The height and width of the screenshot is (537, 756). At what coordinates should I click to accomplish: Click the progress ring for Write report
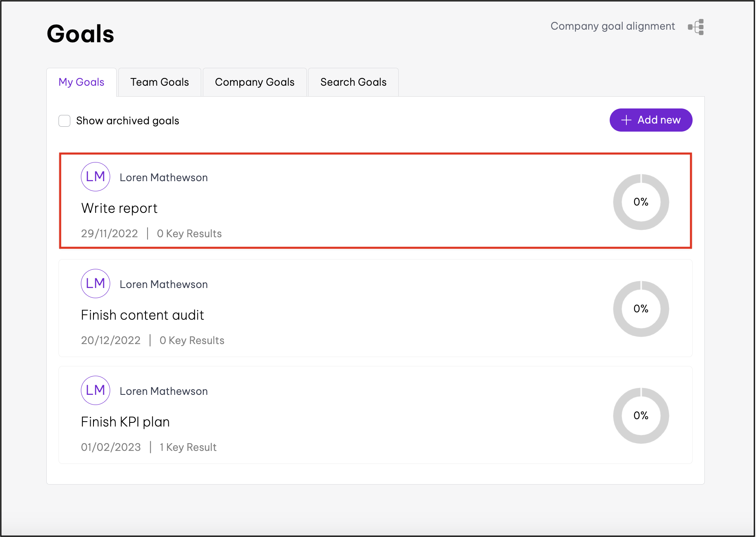click(x=641, y=202)
